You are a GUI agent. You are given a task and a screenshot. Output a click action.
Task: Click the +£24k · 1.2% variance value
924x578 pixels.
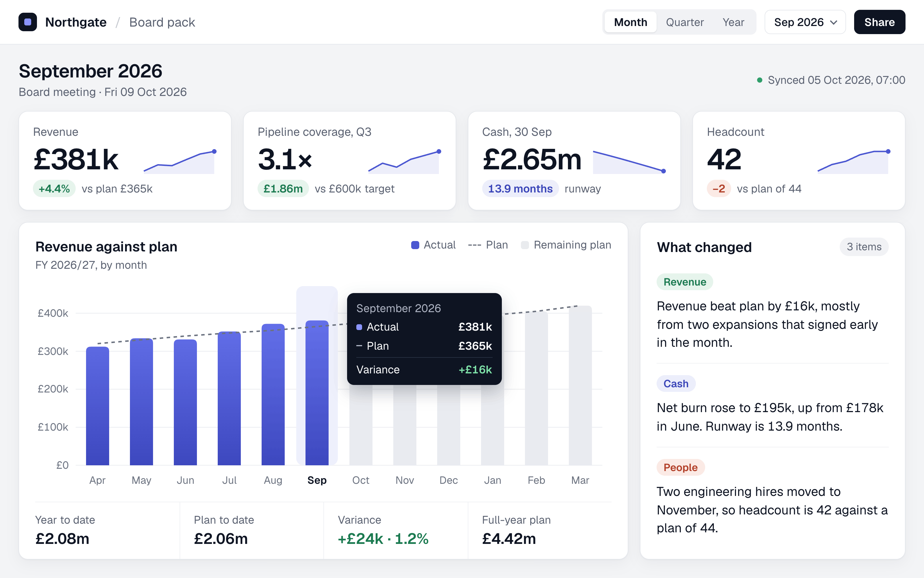tap(383, 539)
